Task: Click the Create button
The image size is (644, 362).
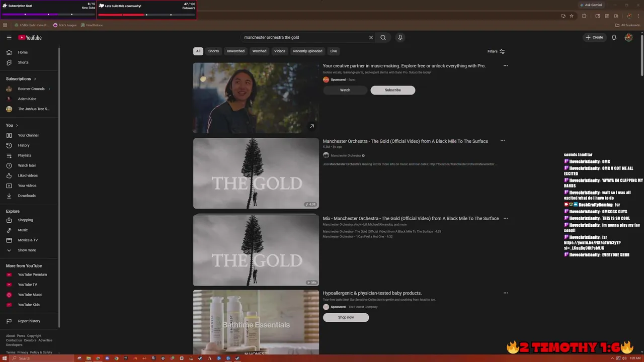Action: click(594, 37)
